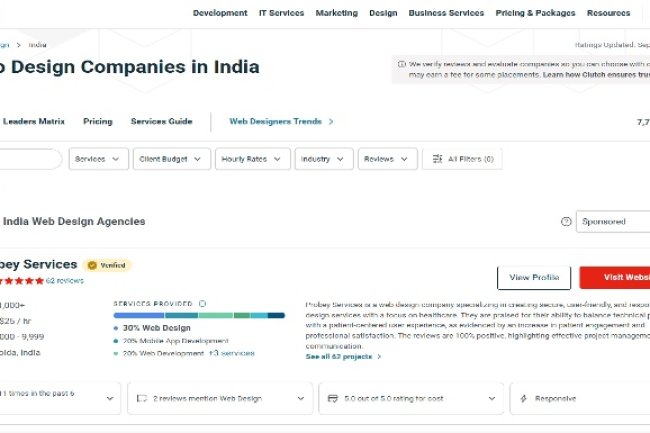The height and width of the screenshot is (433, 650).
Task: Click the info icon next to Services Provided
Action: coord(202,303)
